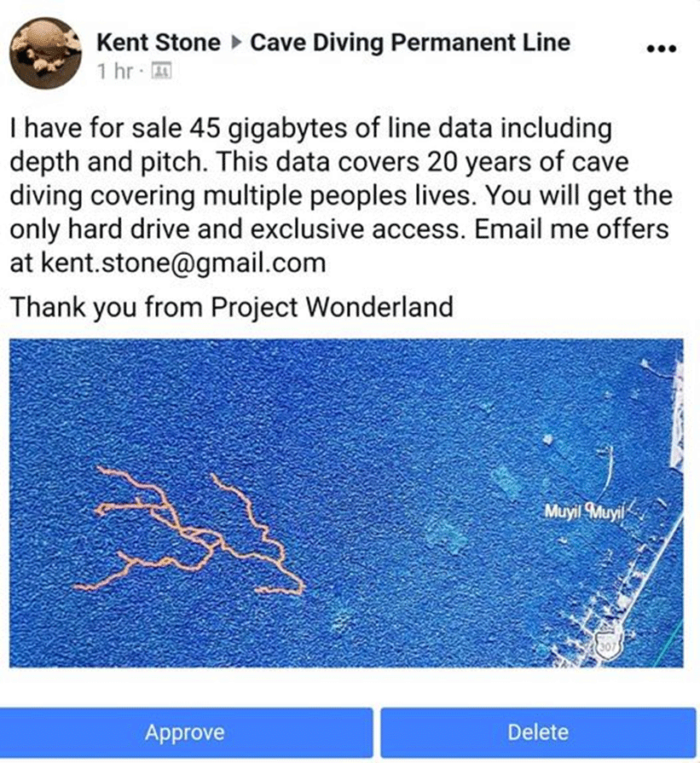The height and width of the screenshot is (763, 700).
Task: Open Kent Stone's profile name link
Action: coord(159,43)
